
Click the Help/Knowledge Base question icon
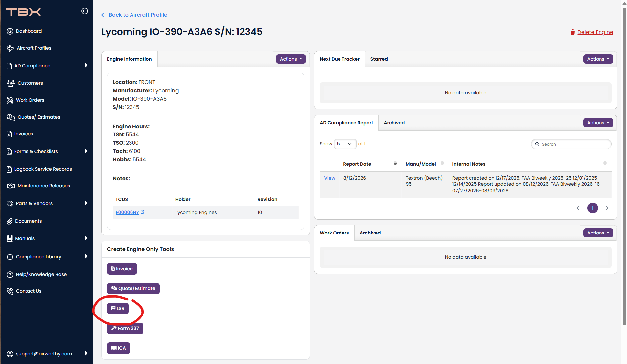[x=10, y=275]
